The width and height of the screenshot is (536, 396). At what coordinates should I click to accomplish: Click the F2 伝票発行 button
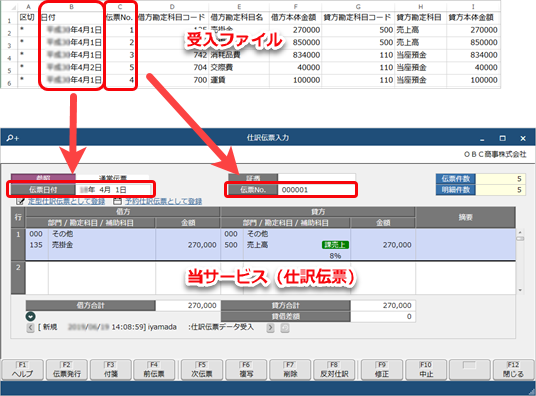[x=67, y=370]
